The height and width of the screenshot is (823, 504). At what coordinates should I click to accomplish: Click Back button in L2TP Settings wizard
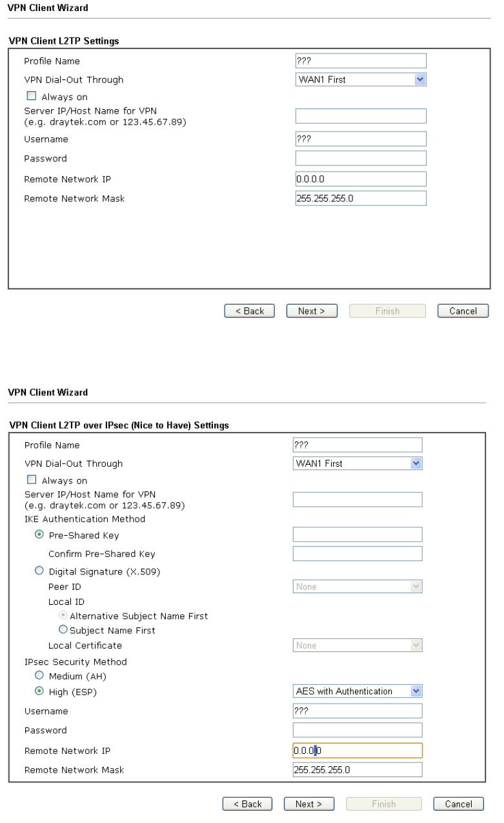[x=250, y=311]
